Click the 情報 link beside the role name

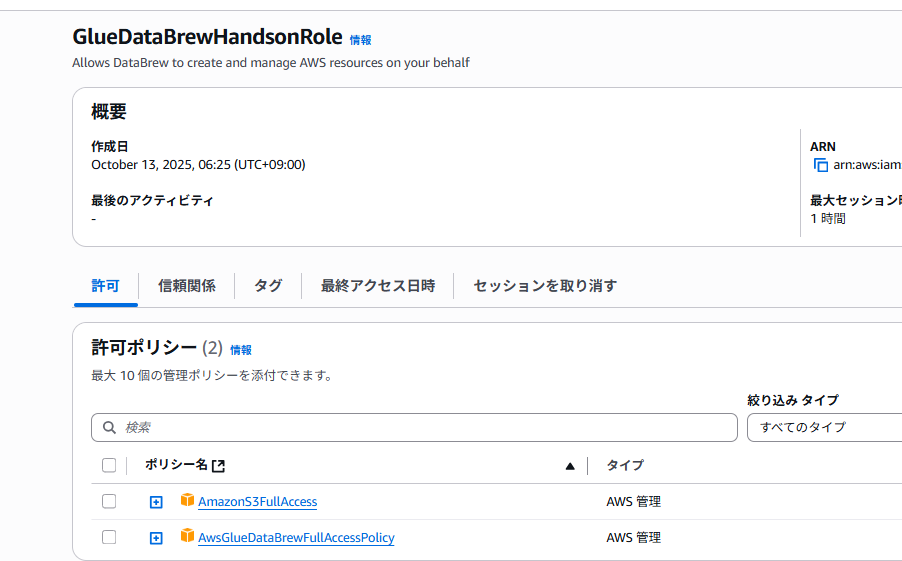click(x=360, y=40)
